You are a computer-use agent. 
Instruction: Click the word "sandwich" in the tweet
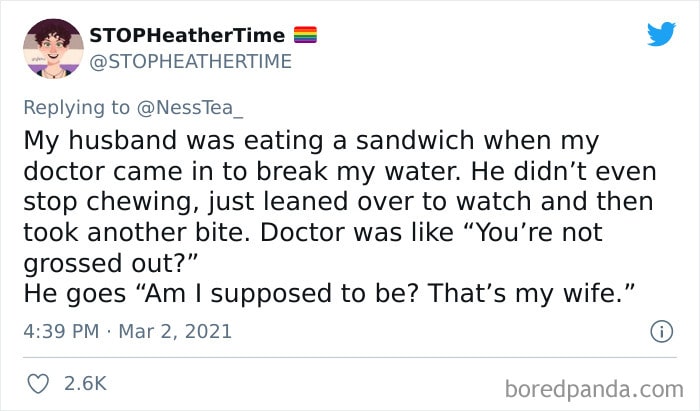click(415, 141)
